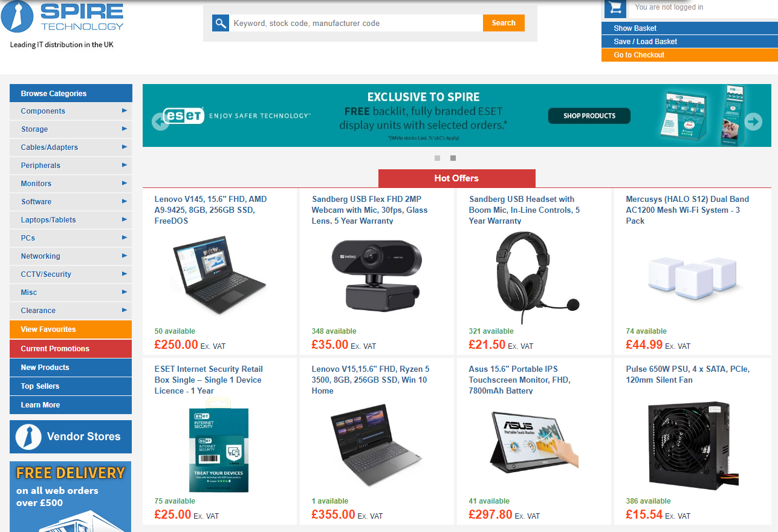Click the orange Search button
The height and width of the screenshot is (532, 778).
(x=504, y=23)
